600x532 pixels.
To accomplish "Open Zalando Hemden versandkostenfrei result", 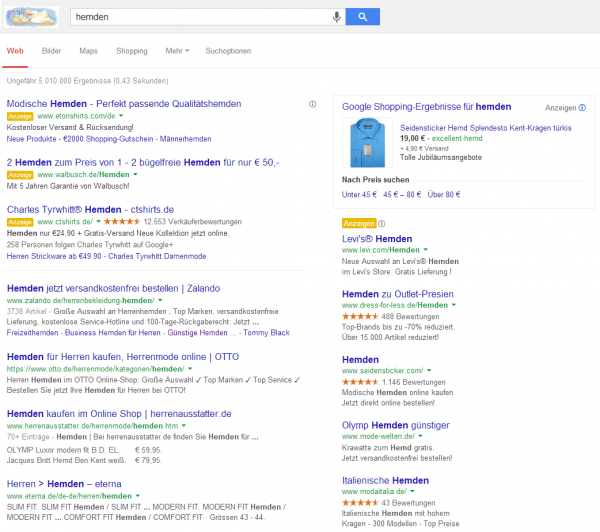I will coord(114,289).
